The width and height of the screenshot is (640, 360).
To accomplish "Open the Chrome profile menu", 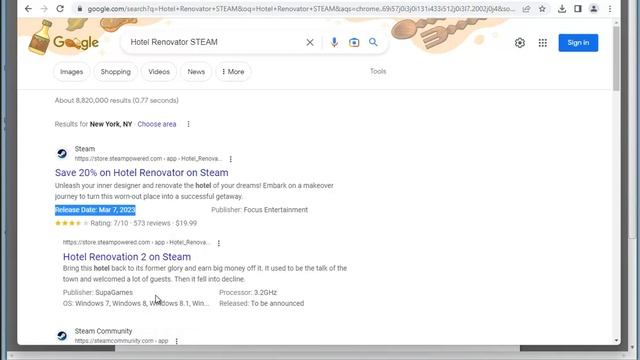I will pyautogui.click(x=594, y=9).
